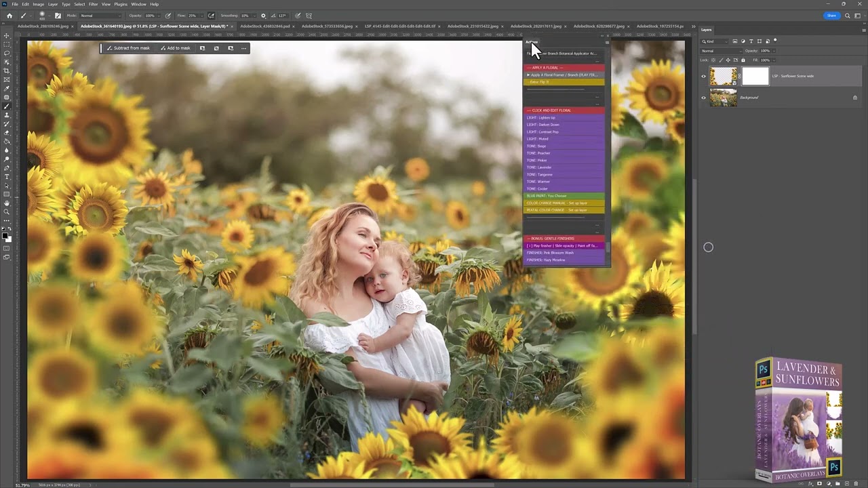Select the Rectangular Marquee tool
The height and width of the screenshot is (488, 868).
[x=7, y=44]
